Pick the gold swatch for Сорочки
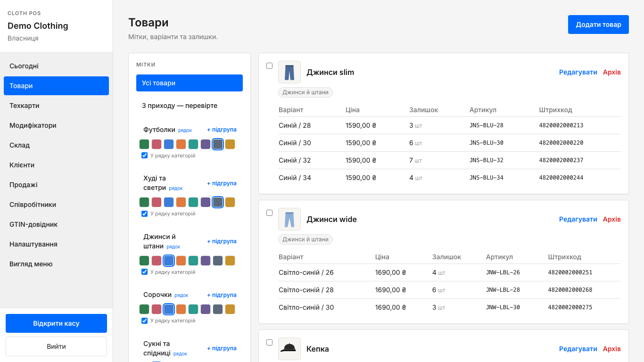The height and width of the screenshot is (362, 644). (230, 309)
